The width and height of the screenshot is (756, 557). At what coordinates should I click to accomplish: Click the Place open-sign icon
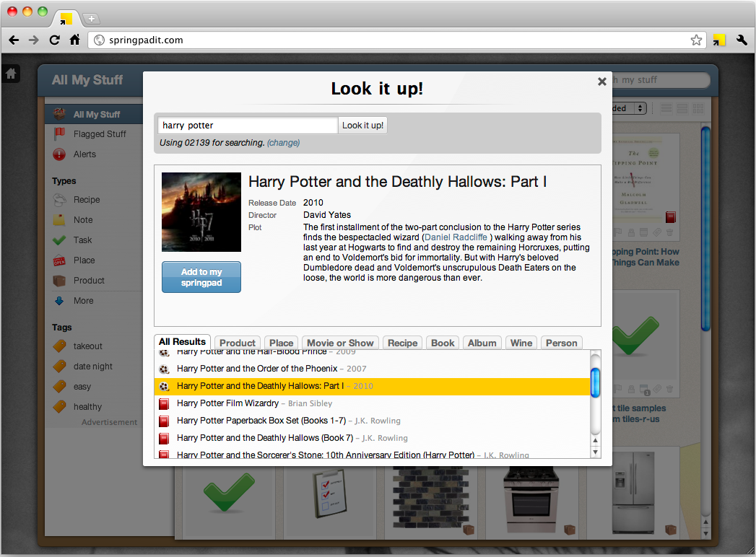59,260
